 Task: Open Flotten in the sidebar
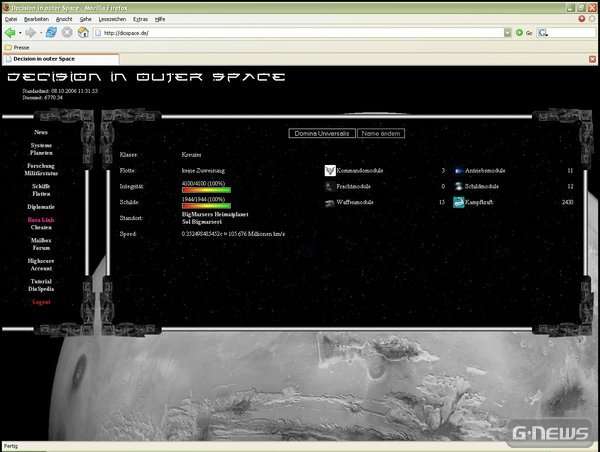tap(41, 194)
